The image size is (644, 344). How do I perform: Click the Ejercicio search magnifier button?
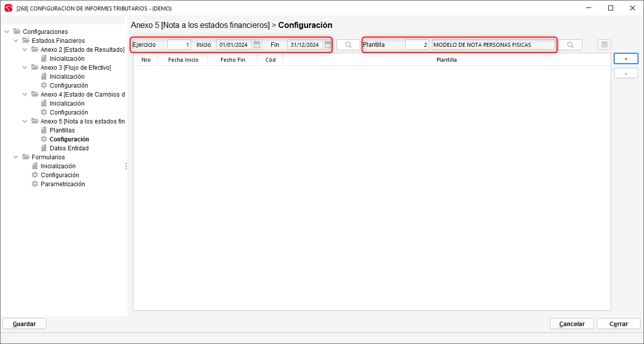tap(348, 45)
